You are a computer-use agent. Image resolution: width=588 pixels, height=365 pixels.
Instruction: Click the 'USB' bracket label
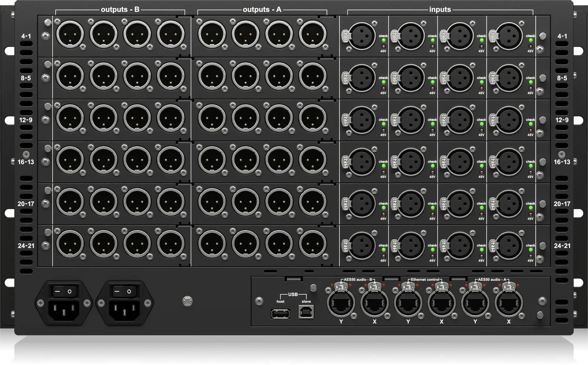293,294
